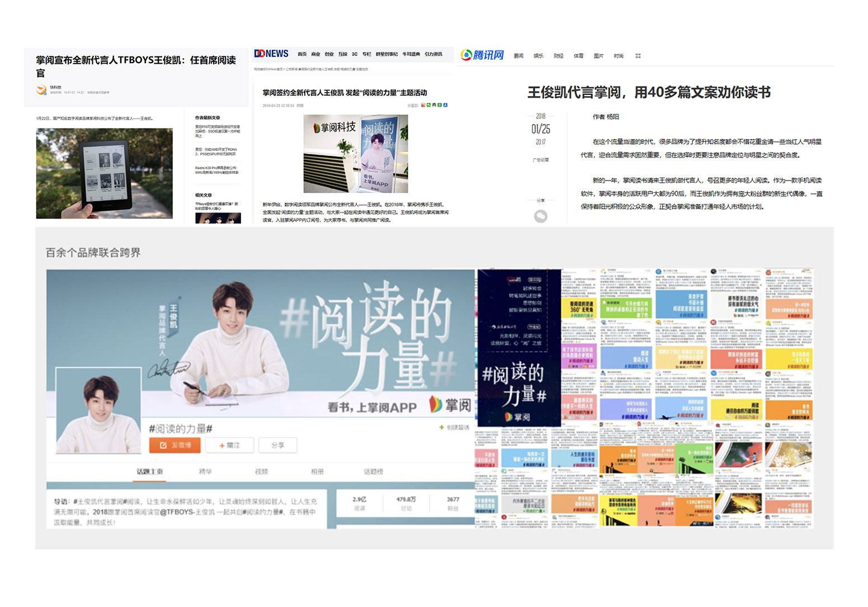
Task: Switch to the 话题榜 tab
Action: click(x=374, y=472)
